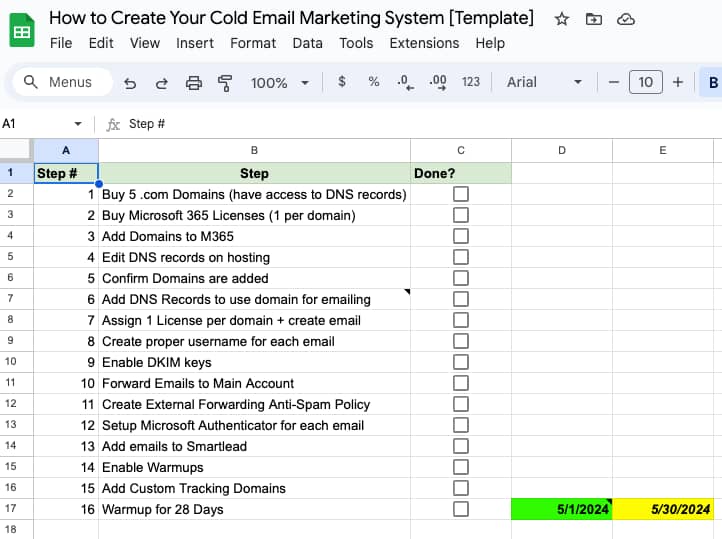
Task: Open the File menu
Action: (61, 43)
